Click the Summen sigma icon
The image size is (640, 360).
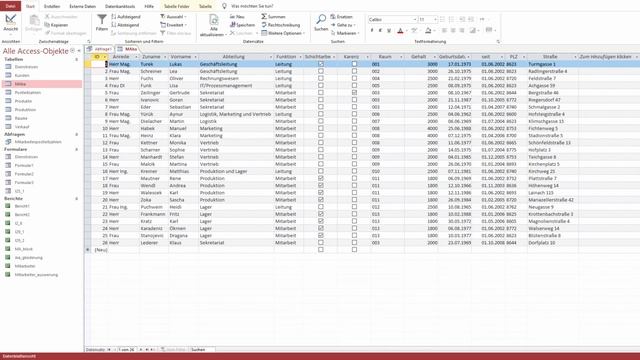click(x=264, y=17)
